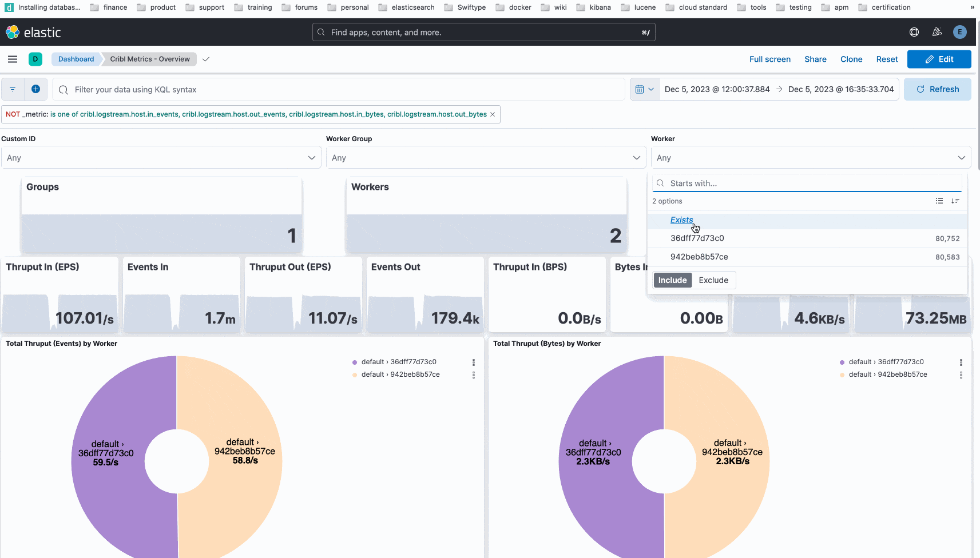Open the newsfeed icon in header
The width and height of the screenshot is (980, 558).
point(937,32)
